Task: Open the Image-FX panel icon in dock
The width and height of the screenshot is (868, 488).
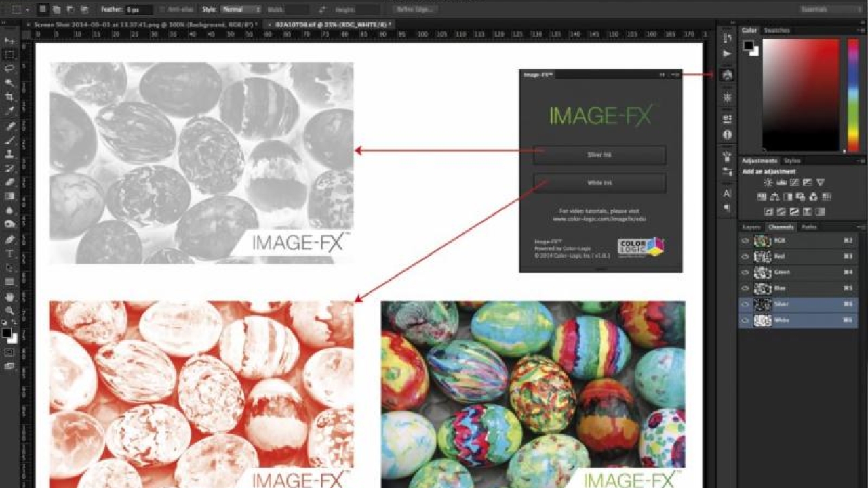Action: click(x=728, y=75)
